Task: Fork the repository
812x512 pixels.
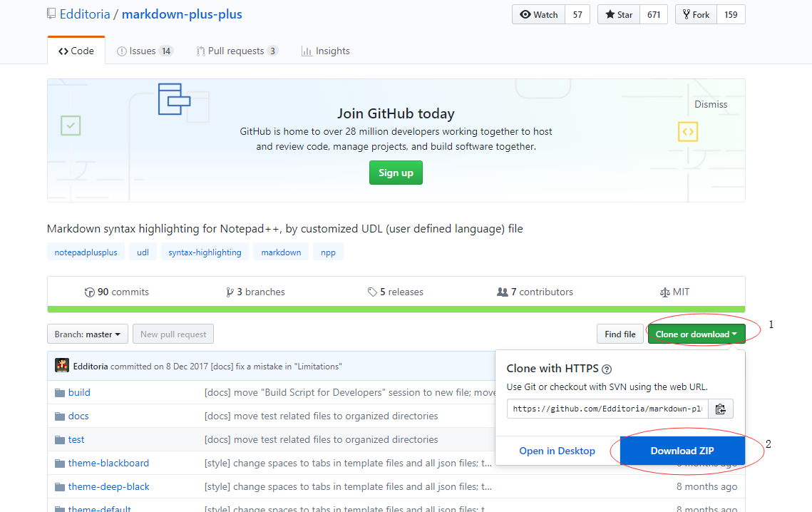Action: [696, 14]
